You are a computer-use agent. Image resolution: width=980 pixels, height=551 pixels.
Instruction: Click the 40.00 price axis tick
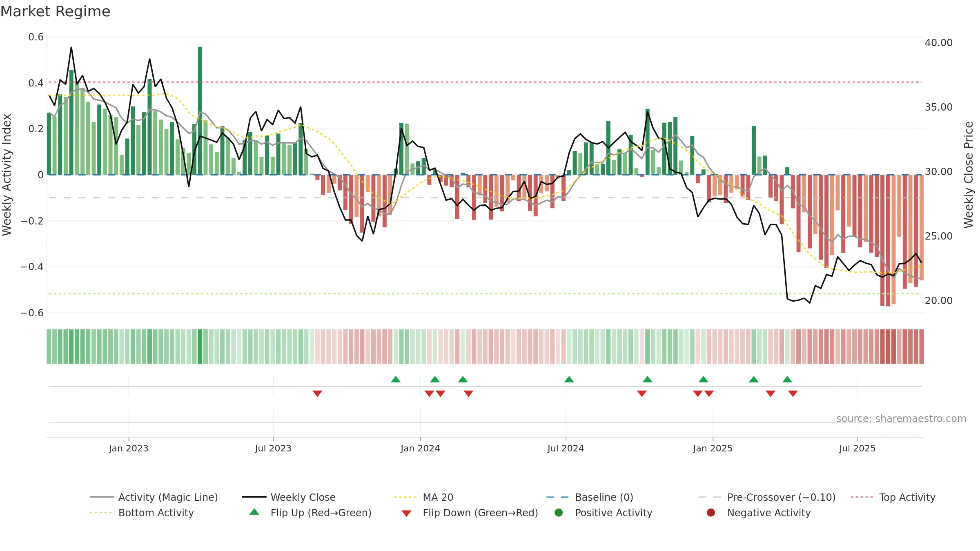[939, 42]
